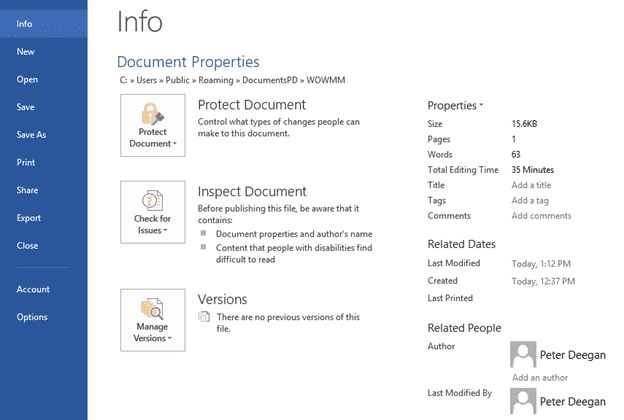Click the Users folder in path

[x=147, y=80]
